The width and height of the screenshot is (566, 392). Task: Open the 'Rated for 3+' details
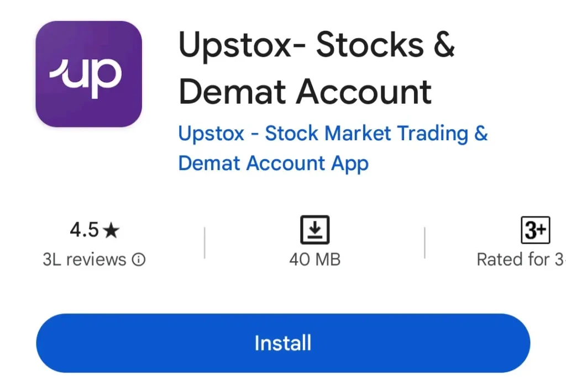tap(520, 259)
